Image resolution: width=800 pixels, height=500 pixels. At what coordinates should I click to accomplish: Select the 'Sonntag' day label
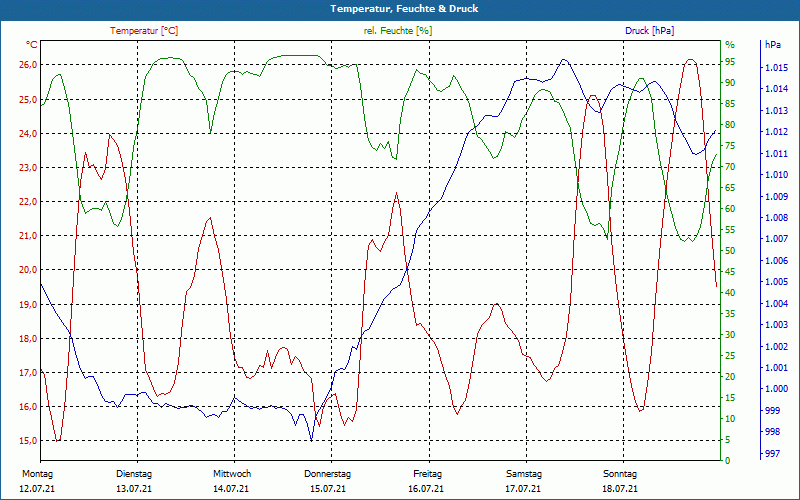pos(620,474)
